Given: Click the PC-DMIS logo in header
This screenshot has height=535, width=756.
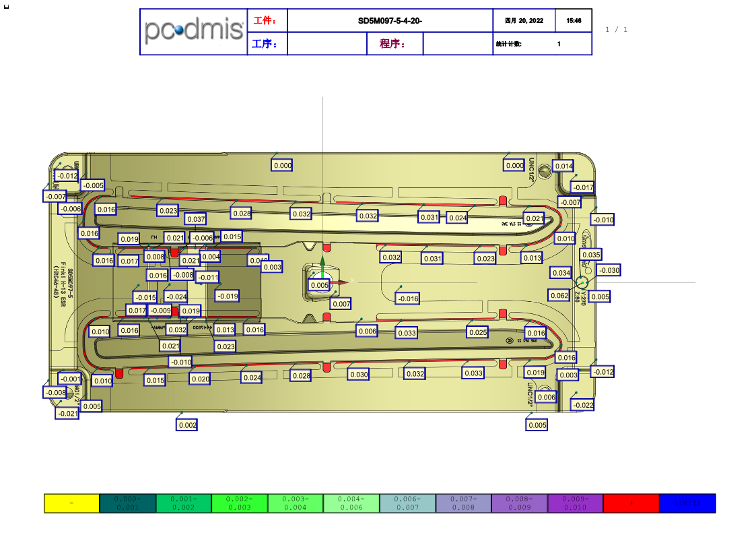Looking at the screenshot, I should pos(194,32).
